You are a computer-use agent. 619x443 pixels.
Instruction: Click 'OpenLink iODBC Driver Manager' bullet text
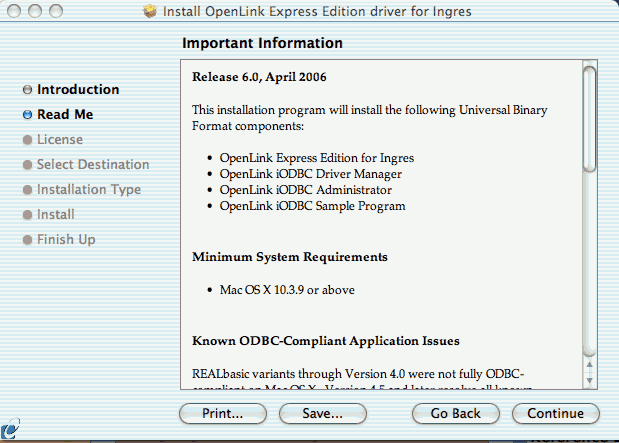click(x=311, y=174)
